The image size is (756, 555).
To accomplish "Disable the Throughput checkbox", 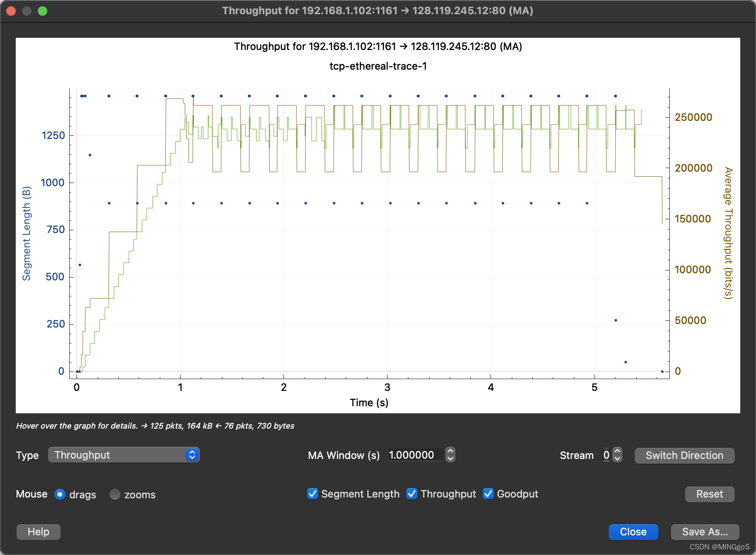I will [412, 494].
